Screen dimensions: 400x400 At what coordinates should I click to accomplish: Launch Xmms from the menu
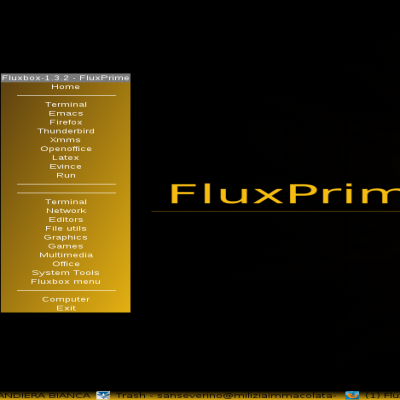(66, 140)
